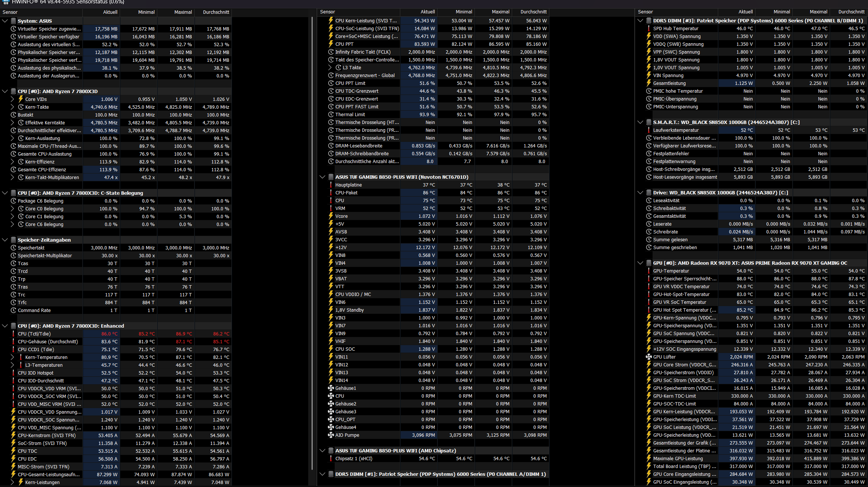Image resolution: width=868 pixels, height=487 pixels.
Task: Collapse the CPU [#0]: AMD Ryzen 7 7800X3D group
Action: pos(5,91)
